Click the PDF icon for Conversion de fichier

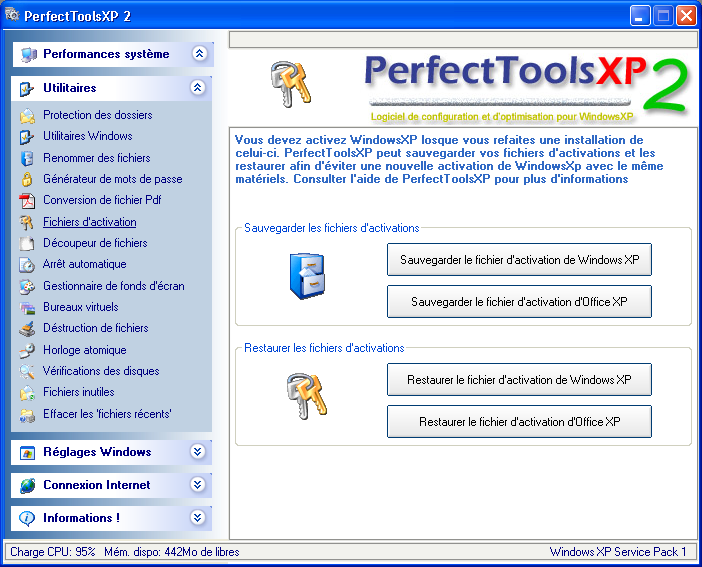27,201
